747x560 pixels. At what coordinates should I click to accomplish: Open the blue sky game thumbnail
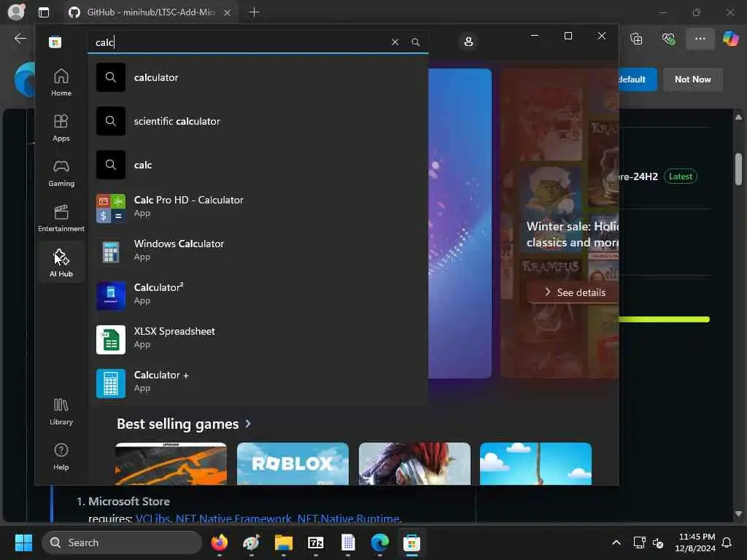[535, 463]
